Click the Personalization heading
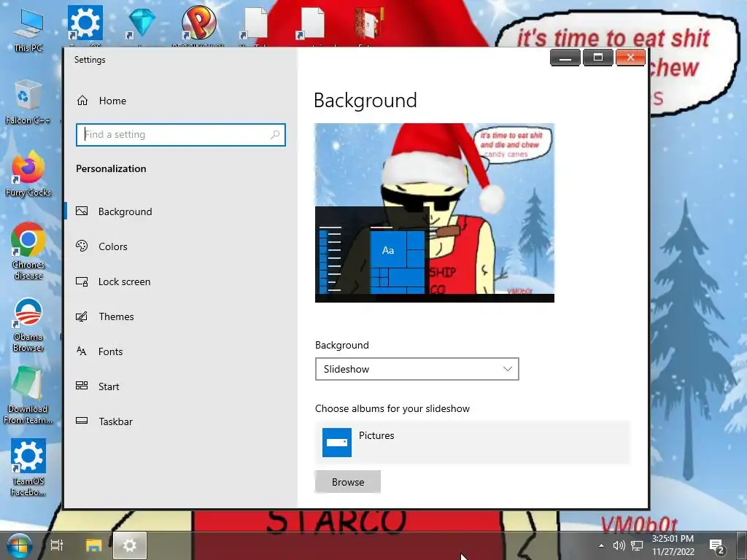This screenshot has height=560, width=747. pyautogui.click(x=111, y=168)
